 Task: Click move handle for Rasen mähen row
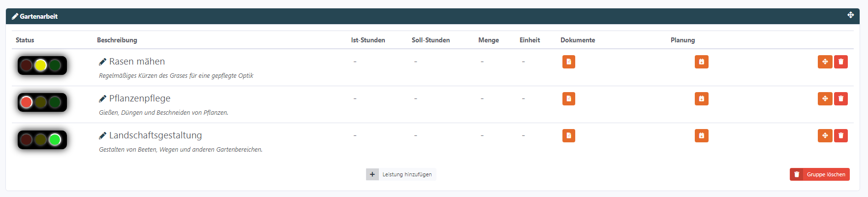[x=825, y=62]
